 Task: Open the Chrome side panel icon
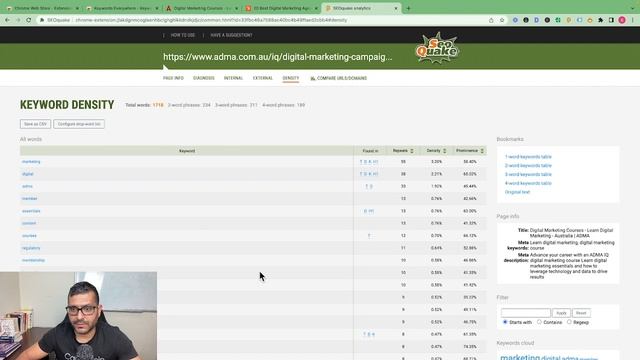tap(611, 20)
